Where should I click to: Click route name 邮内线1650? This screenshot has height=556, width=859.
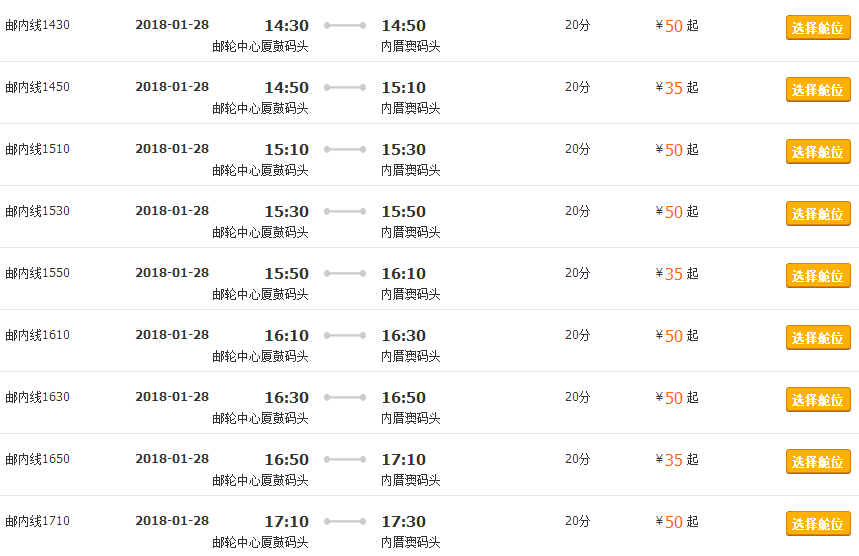coord(37,458)
